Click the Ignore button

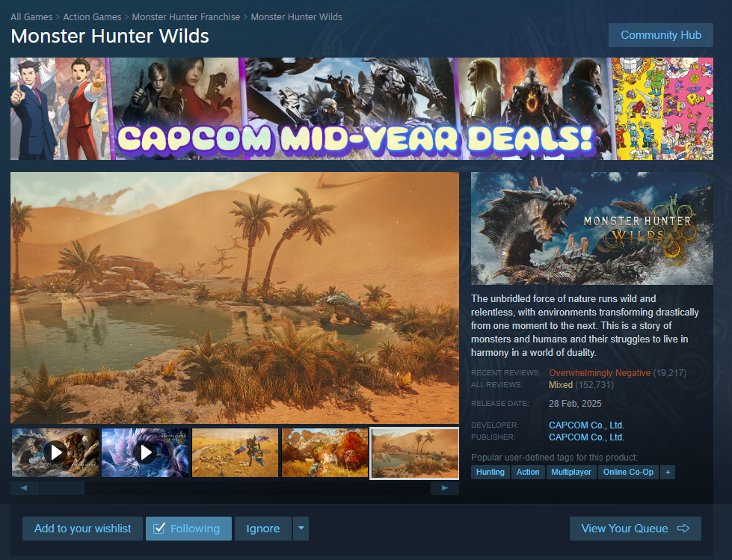click(x=263, y=529)
